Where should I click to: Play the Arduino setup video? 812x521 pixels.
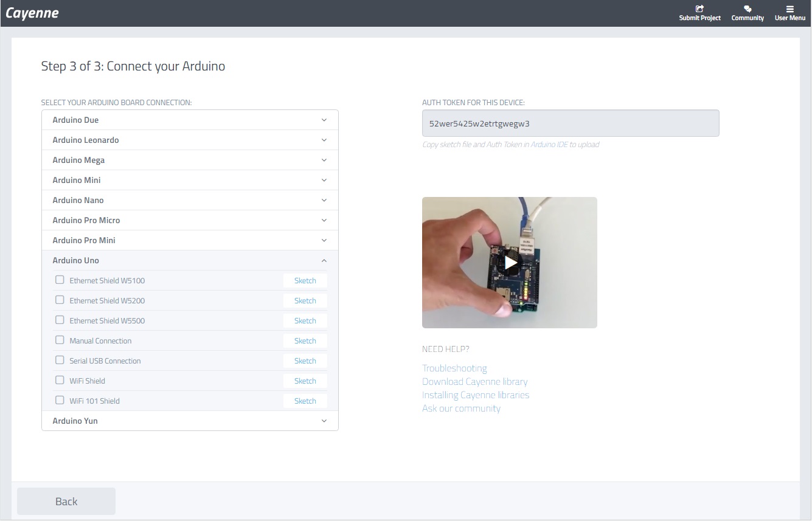tap(510, 263)
